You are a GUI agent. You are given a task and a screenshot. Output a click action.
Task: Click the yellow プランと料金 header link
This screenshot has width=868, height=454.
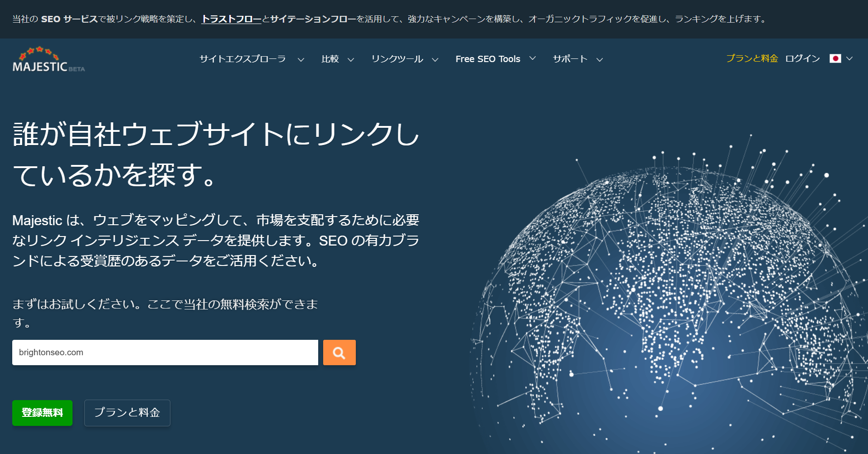point(752,58)
